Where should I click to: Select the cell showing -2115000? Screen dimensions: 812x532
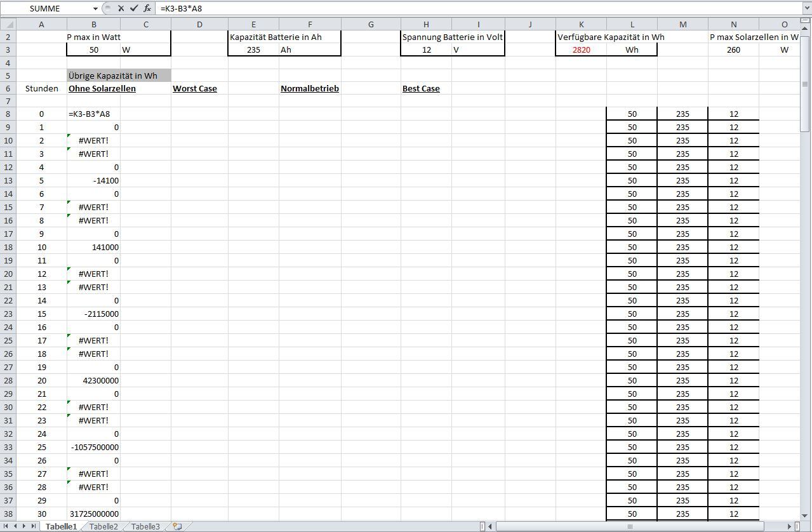click(93, 314)
